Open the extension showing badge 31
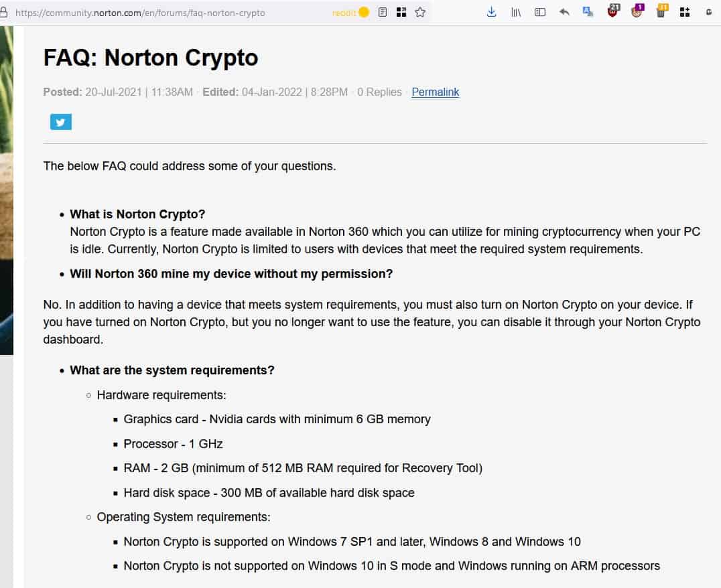Screen dimensions: 721x588 click(661, 12)
